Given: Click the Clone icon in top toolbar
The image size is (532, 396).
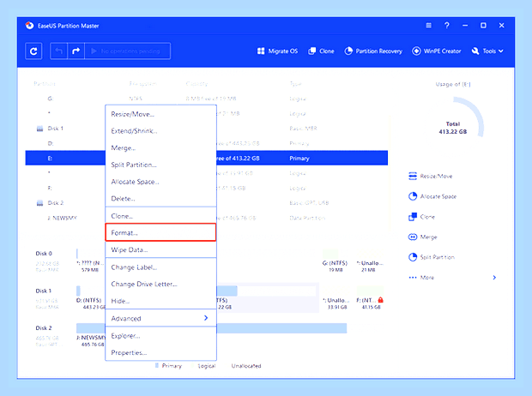Looking at the screenshot, I should pyautogui.click(x=311, y=51).
